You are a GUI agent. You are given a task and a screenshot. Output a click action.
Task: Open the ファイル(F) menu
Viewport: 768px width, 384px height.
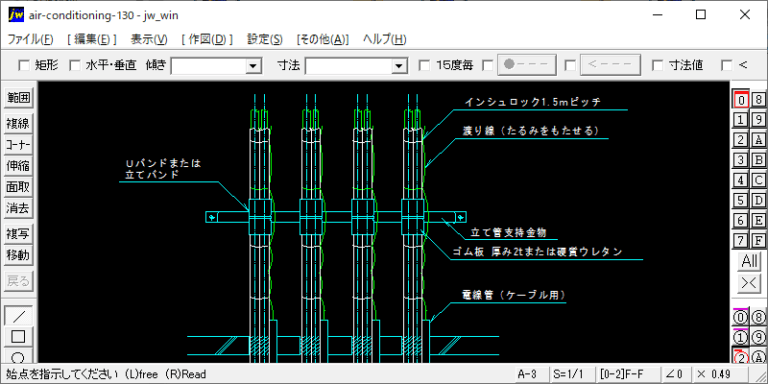30,39
